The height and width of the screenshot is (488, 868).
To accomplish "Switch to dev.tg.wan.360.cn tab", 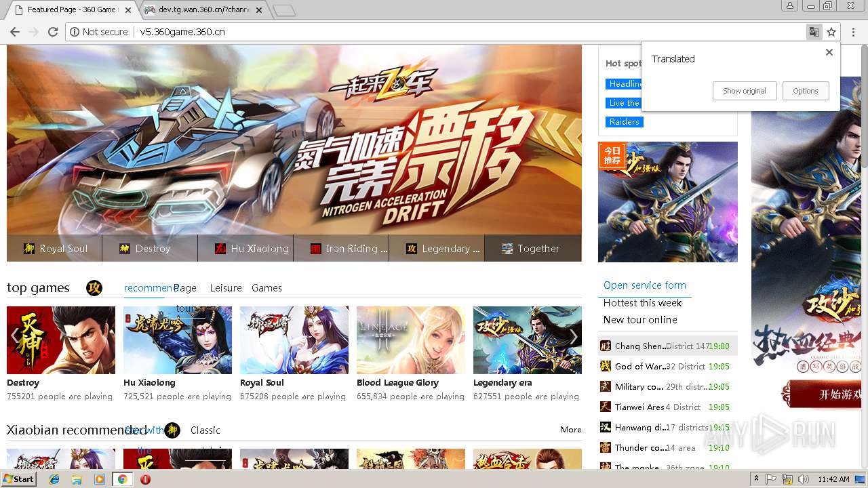I will click(x=203, y=9).
